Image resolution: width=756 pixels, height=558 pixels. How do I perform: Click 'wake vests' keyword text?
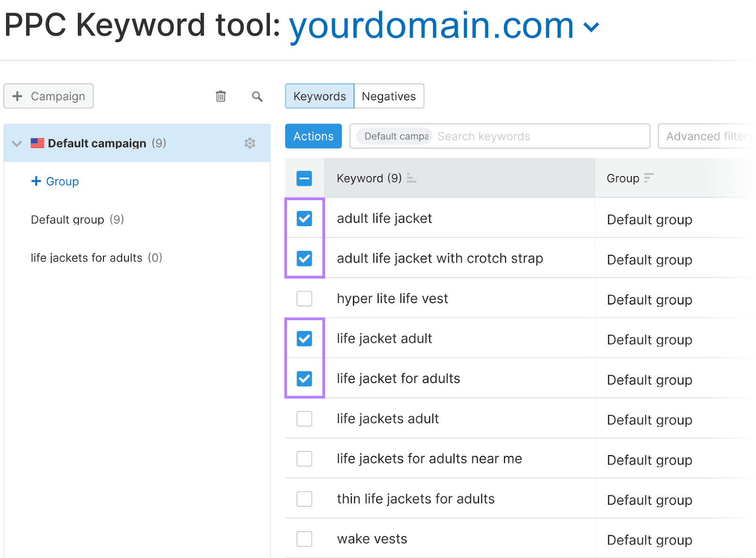(x=372, y=539)
